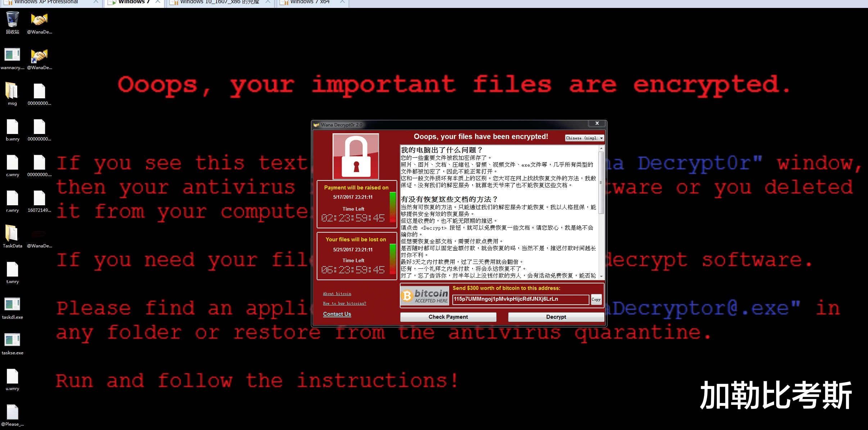Select the TaskData folder icon
The height and width of the screenshot is (430, 868).
(13, 236)
